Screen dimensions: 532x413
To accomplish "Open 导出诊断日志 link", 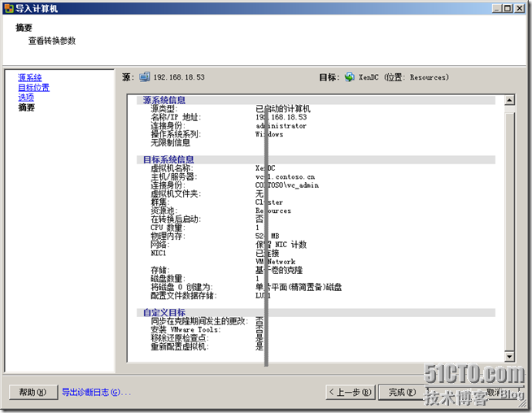I will pos(96,393).
